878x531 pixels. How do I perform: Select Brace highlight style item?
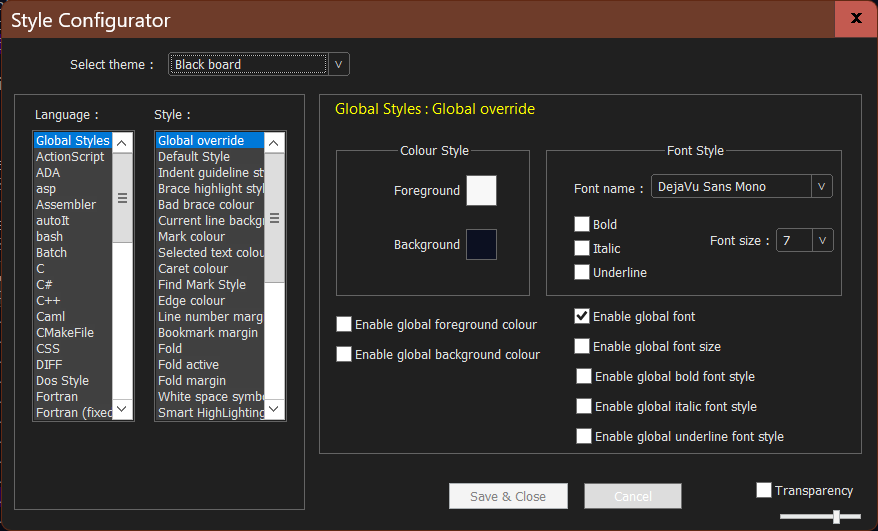click(209, 189)
